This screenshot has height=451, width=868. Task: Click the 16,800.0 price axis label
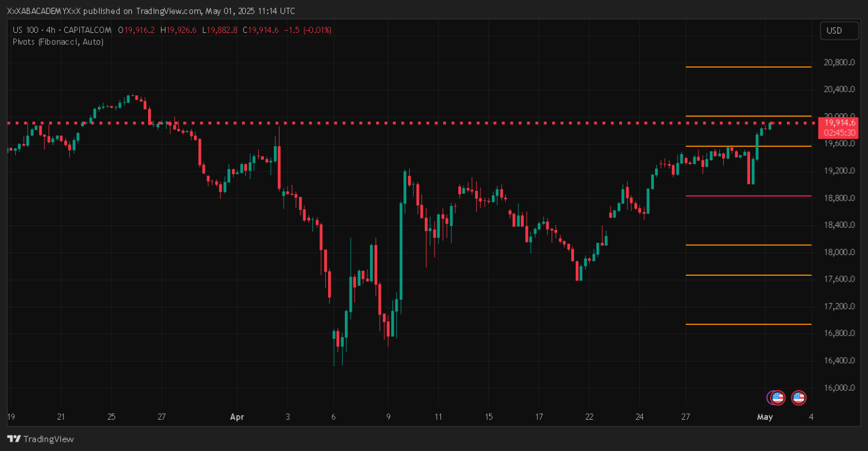click(840, 334)
